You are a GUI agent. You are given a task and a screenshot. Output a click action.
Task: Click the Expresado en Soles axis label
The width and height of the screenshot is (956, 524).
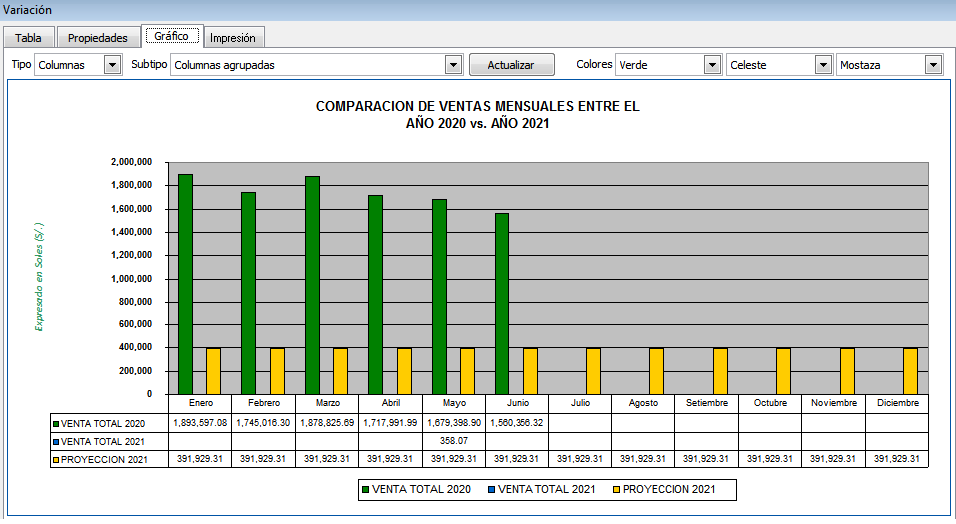click(40, 277)
